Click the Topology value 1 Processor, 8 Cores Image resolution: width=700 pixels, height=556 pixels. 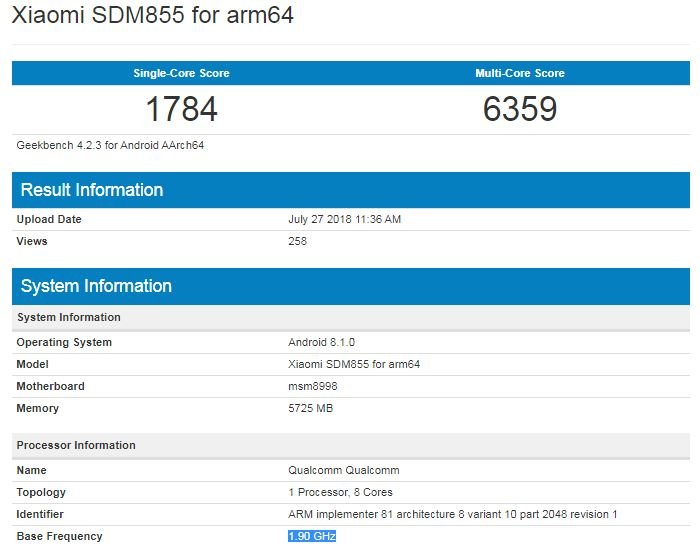340,492
